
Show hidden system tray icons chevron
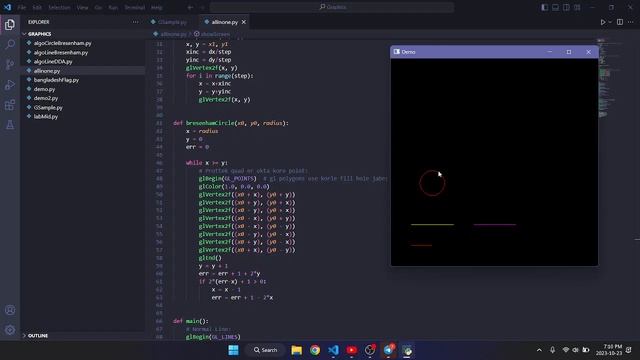(539, 350)
